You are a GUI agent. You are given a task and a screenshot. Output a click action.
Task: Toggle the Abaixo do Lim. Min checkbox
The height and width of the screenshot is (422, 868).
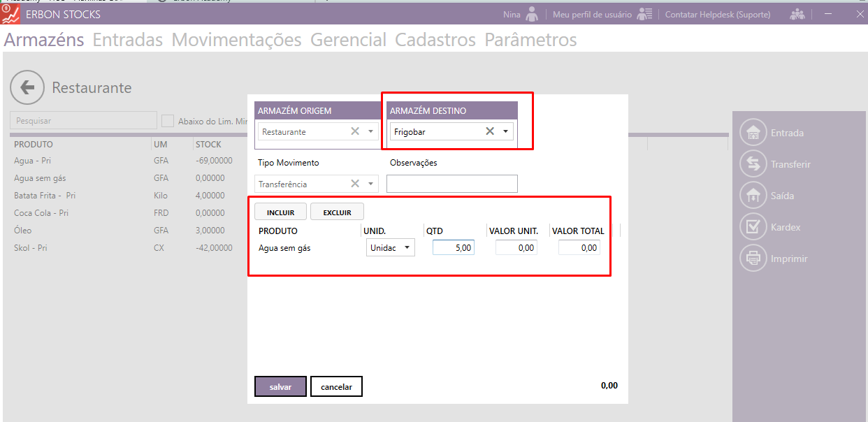pos(168,121)
